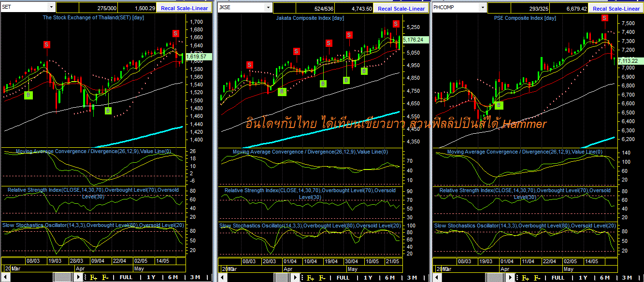Click the 6,679.42 value in PHCOMP header
The height and width of the screenshot is (282, 644).
pos(576,8)
